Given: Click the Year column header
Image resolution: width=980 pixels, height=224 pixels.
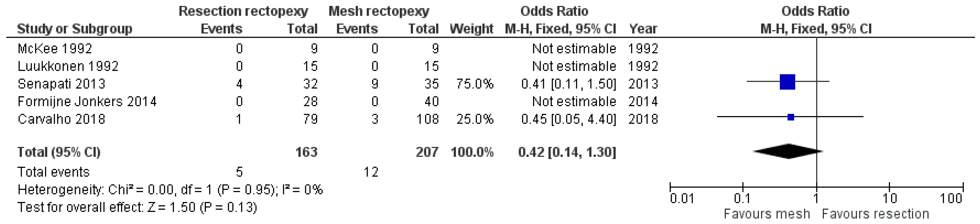Looking at the screenshot, I should point(643,28).
